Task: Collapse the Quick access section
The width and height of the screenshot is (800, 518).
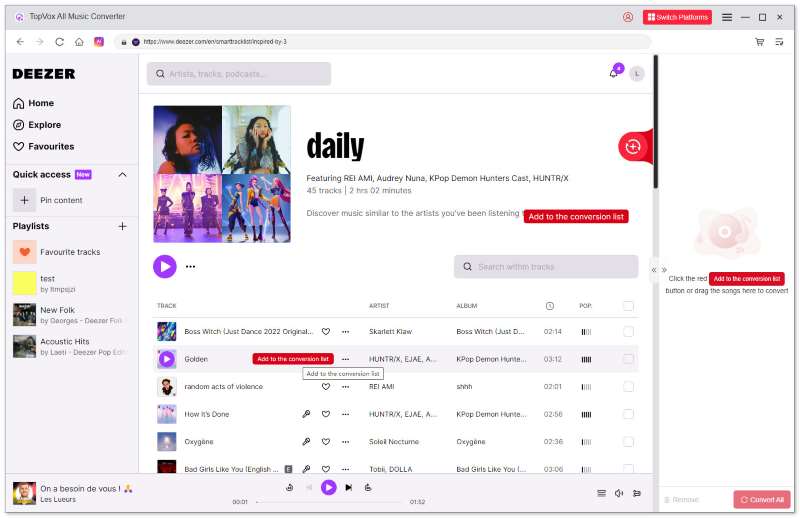Action: click(122, 175)
